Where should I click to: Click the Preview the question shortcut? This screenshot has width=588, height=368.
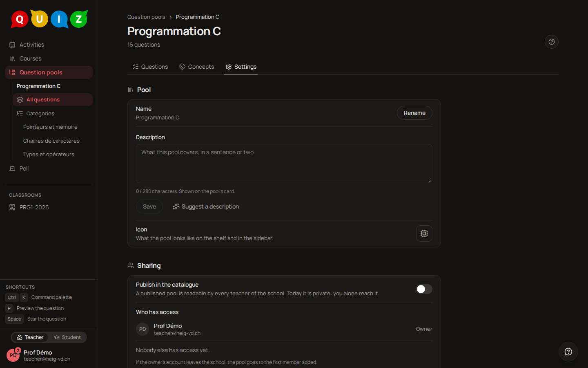35,308
